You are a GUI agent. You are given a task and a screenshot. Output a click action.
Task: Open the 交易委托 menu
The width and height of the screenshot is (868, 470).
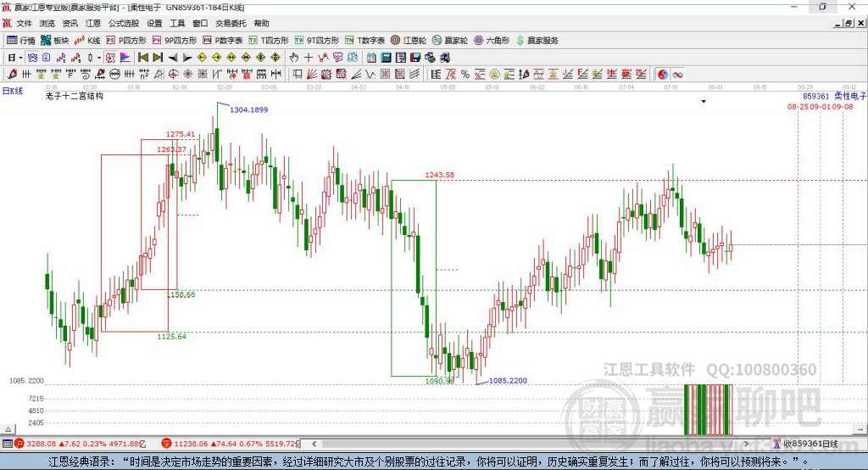(x=231, y=23)
